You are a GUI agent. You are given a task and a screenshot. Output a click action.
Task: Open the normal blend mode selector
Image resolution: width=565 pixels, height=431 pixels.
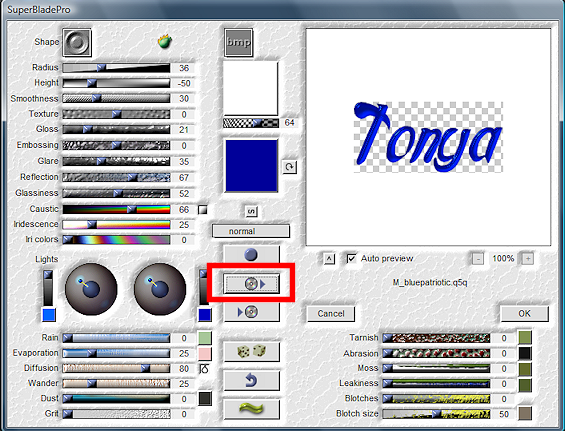(x=251, y=231)
